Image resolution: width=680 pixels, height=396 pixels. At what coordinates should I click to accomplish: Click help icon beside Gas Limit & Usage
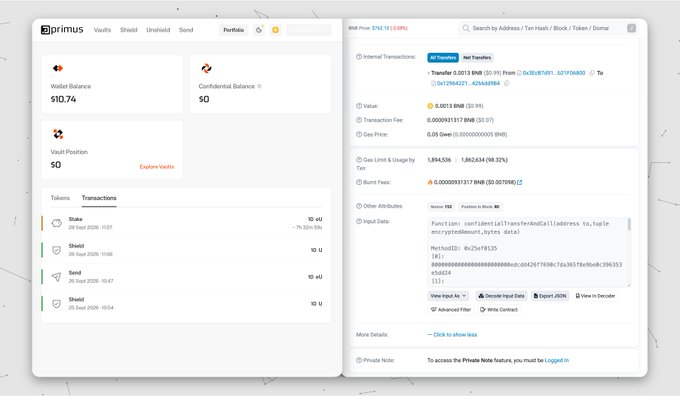(359, 160)
